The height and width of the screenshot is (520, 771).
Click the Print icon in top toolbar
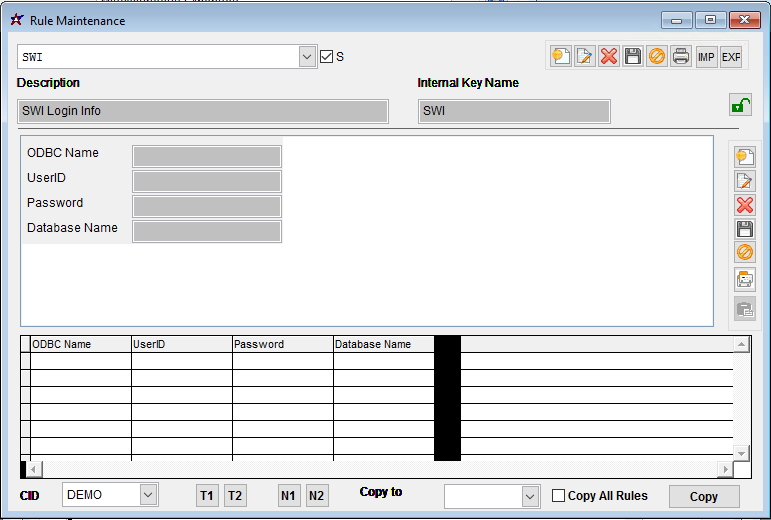pyautogui.click(x=681, y=57)
